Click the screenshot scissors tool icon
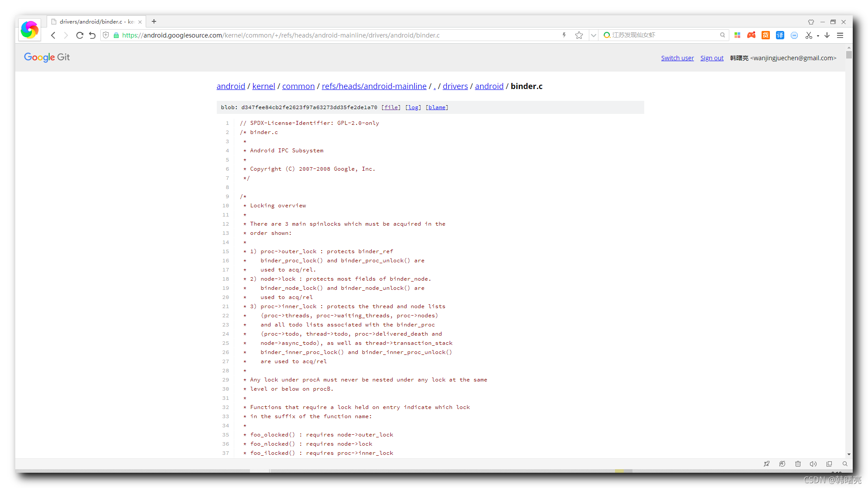The height and width of the screenshot is (488, 868). pos(809,35)
